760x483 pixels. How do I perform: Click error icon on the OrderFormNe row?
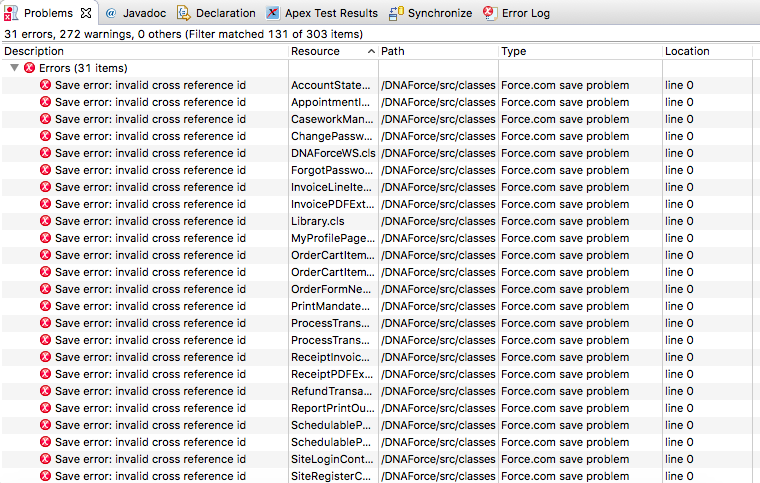coord(46,289)
